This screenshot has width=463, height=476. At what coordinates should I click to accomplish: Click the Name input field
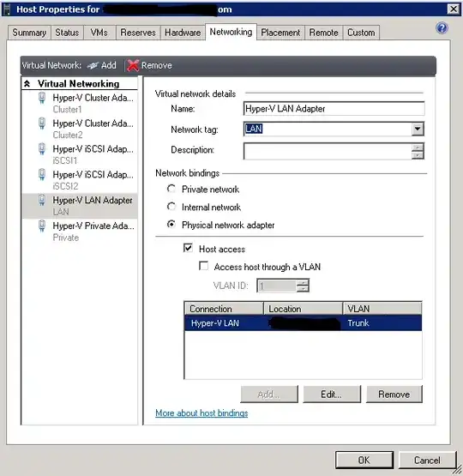coord(334,109)
